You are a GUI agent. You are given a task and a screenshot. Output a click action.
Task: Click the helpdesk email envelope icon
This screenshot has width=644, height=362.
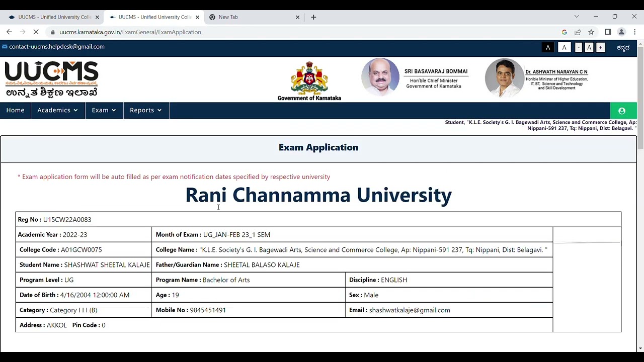pyautogui.click(x=5, y=47)
